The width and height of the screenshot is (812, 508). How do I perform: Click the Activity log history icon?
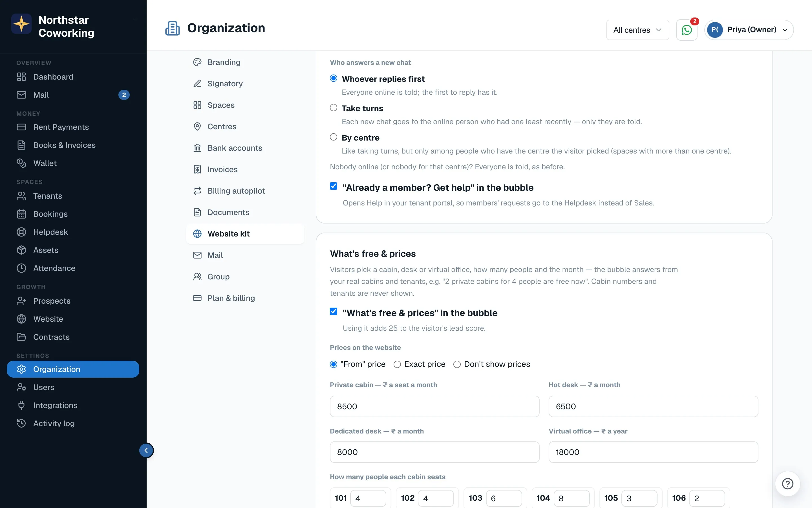click(x=21, y=424)
